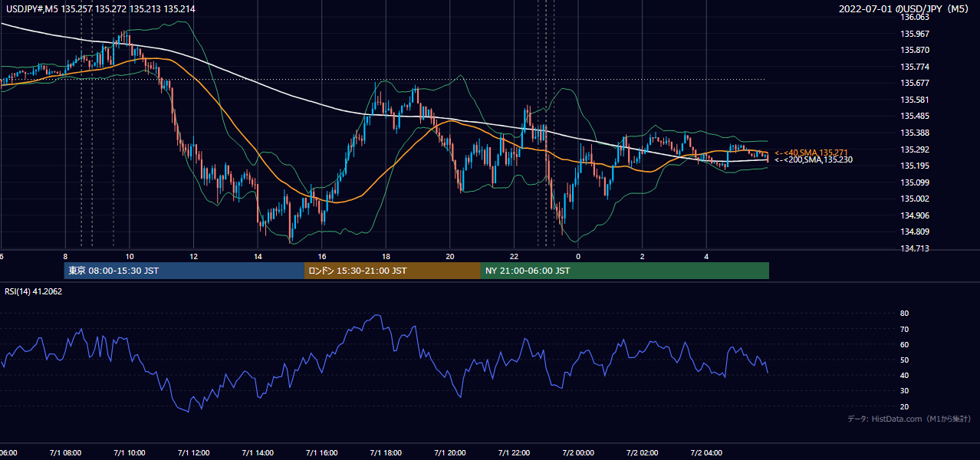
Task: Click the 7/1 18:00 time axis label
Action: (x=386, y=453)
